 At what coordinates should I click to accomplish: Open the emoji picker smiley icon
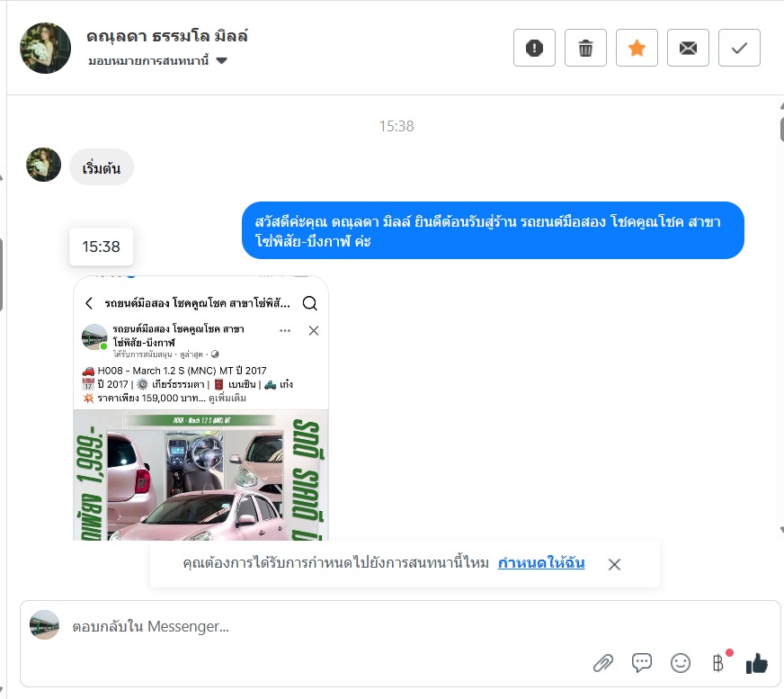coord(680,663)
